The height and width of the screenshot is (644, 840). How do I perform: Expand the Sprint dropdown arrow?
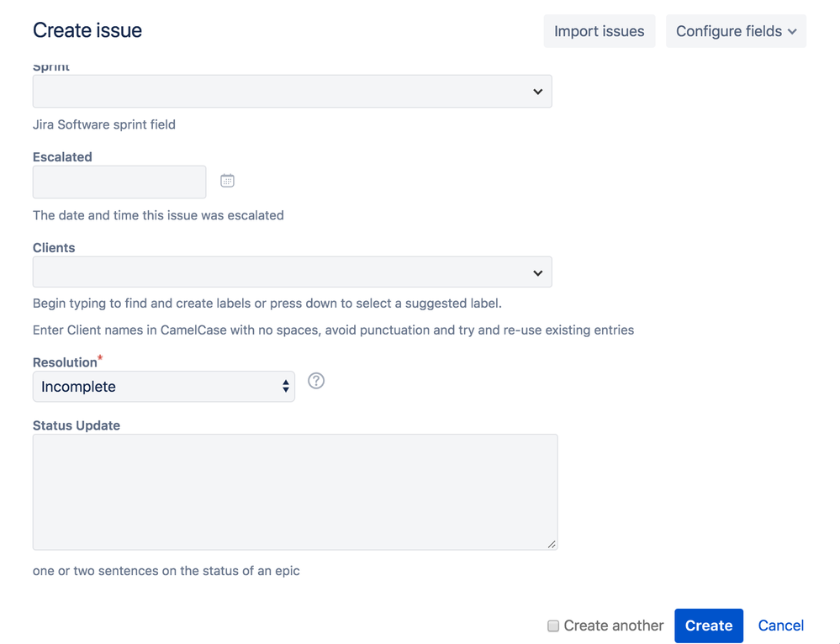tap(538, 92)
